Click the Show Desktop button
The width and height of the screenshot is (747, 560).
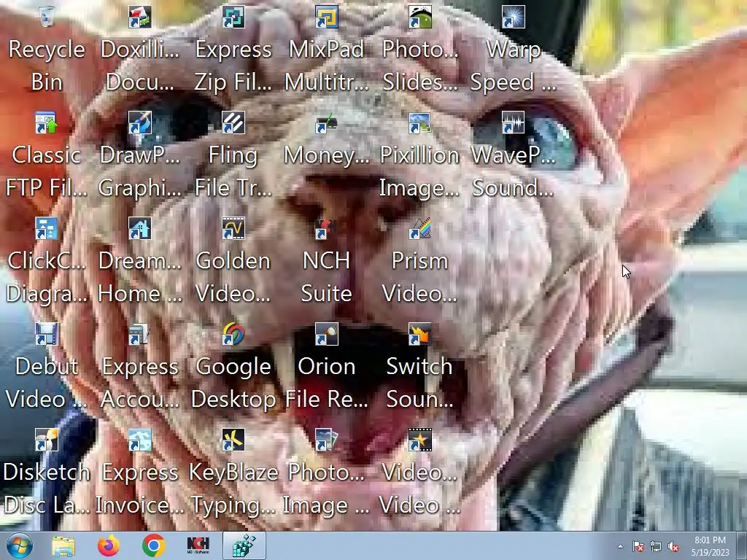pos(742,545)
